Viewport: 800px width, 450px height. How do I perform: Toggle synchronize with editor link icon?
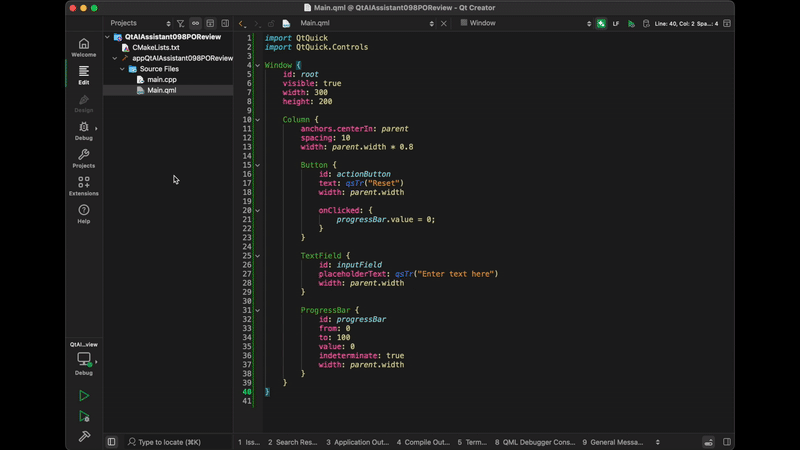[x=196, y=23]
